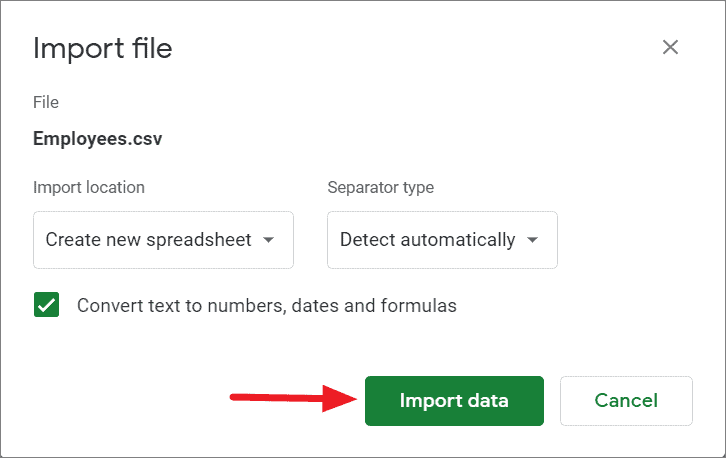The height and width of the screenshot is (458, 726).
Task: Open the Separator type dropdown box
Action: click(442, 240)
